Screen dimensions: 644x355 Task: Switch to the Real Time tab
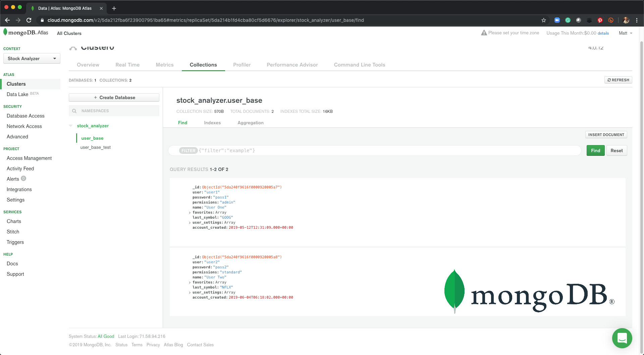tap(127, 65)
